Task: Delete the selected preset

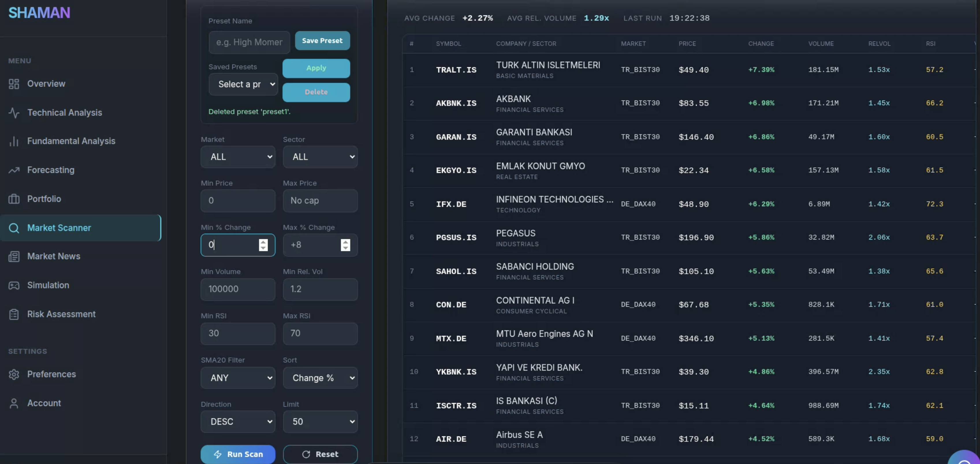Action: tap(316, 92)
